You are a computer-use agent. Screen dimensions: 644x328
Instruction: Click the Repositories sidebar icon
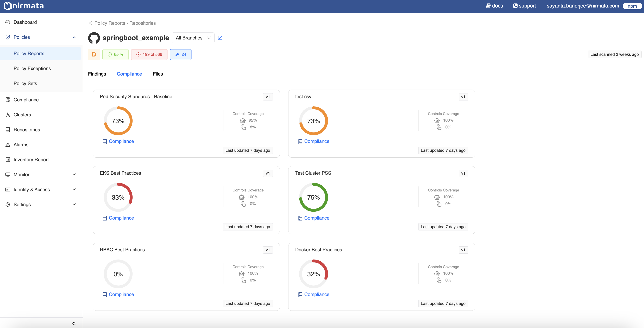click(x=8, y=130)
